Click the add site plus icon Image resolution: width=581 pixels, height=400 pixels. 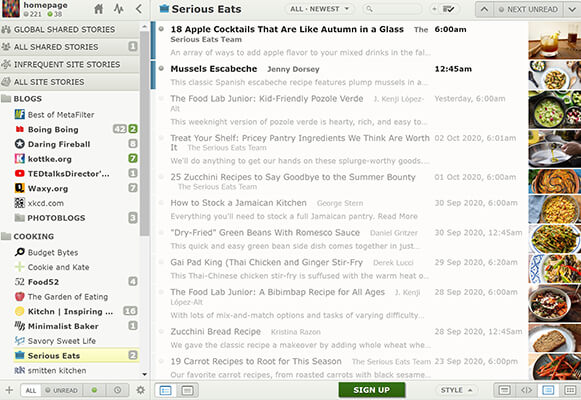[x=9, y=390]
